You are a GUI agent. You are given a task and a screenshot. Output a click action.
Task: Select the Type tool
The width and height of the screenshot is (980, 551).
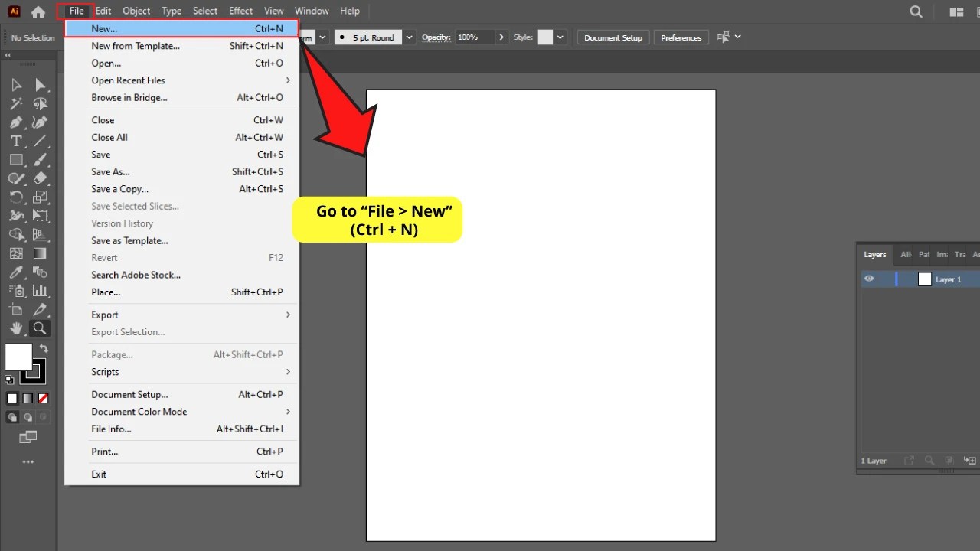[15, 141]
